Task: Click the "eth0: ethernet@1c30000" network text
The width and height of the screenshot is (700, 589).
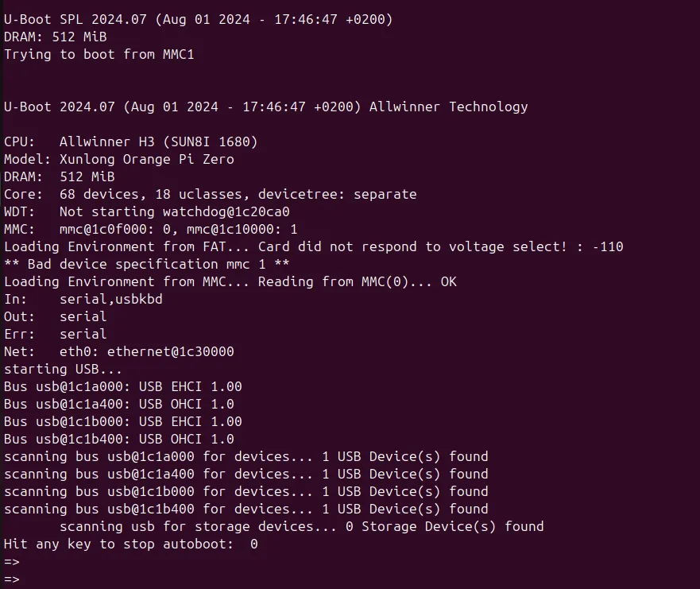Action: pos(146,351)
